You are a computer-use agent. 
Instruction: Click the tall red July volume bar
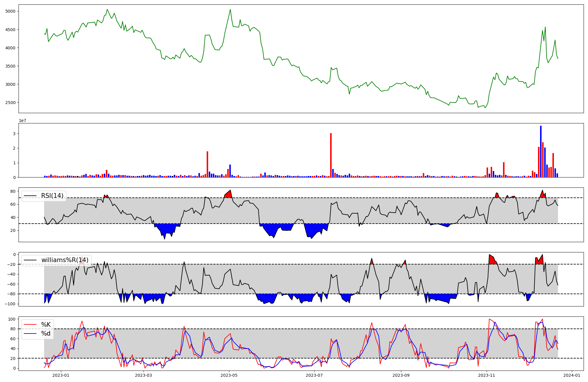(x=331, y=156)
